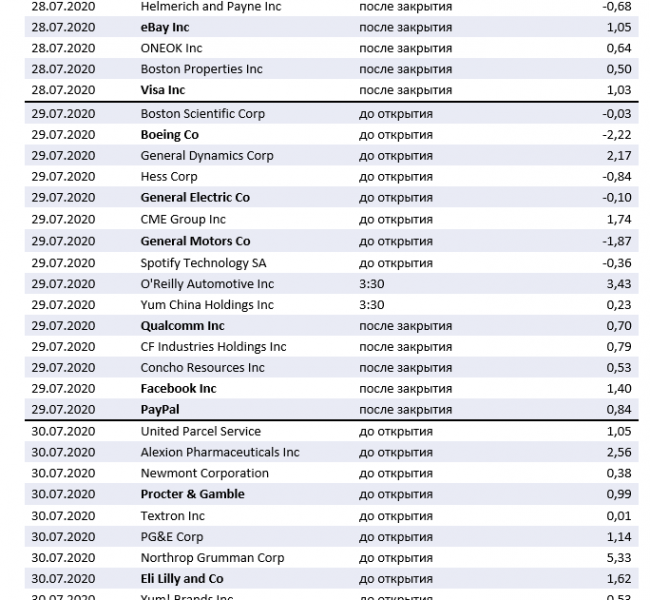Select Hess Corp company name

coord(169,177)
